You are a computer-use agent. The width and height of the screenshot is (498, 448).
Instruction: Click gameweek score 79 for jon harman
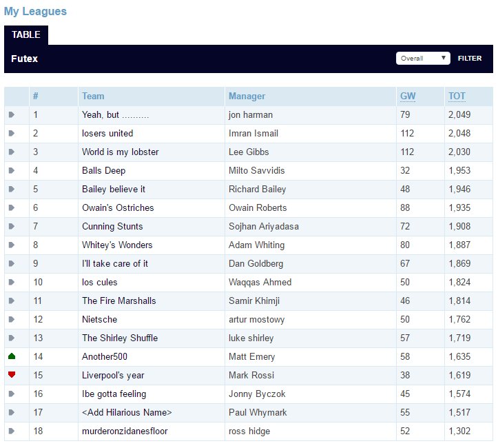pos(405,114)
